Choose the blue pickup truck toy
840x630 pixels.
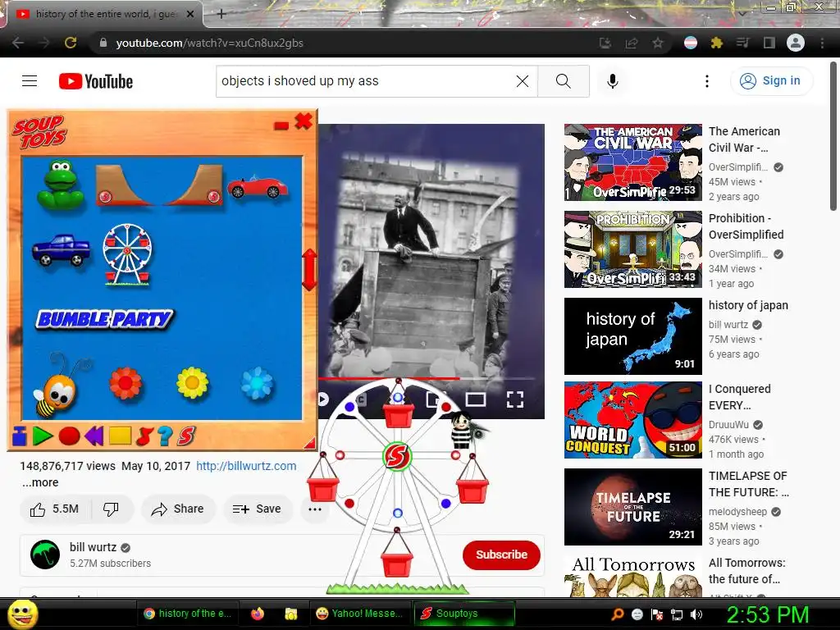[x=61, y=249]
